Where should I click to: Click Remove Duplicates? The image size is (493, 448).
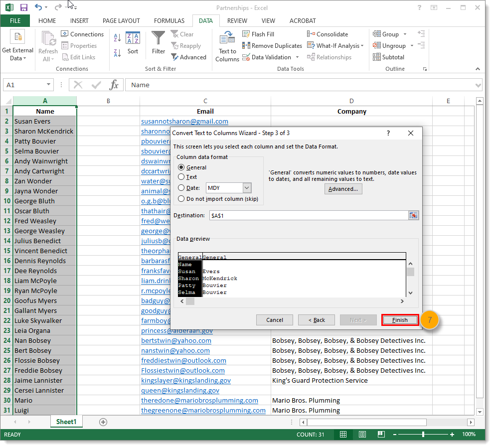[272, 46]
